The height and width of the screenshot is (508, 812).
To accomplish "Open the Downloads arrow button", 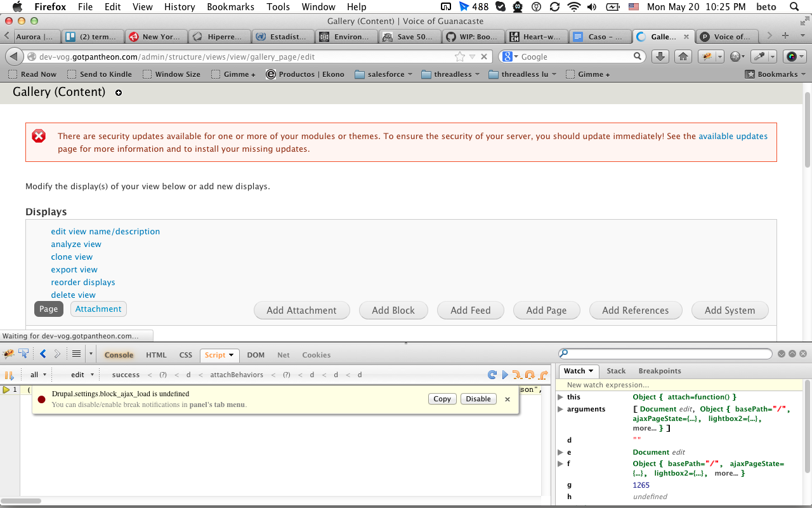I will 660,57.
